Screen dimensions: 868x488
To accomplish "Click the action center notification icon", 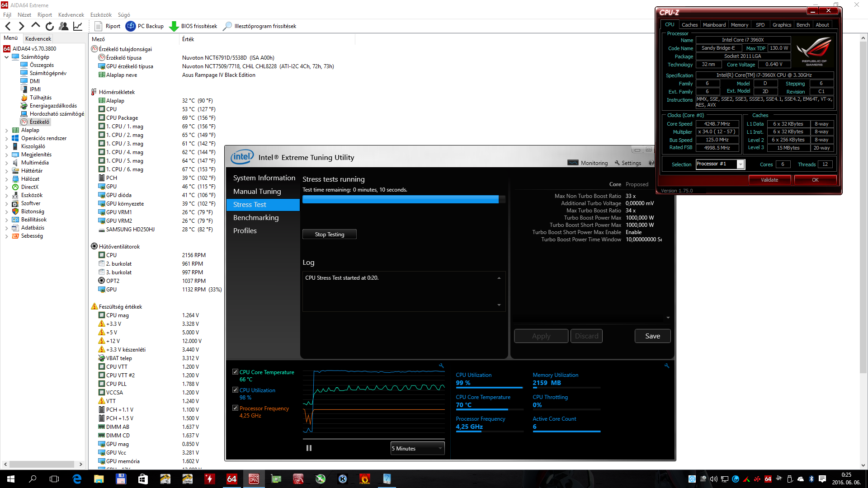I will [822, 479].
